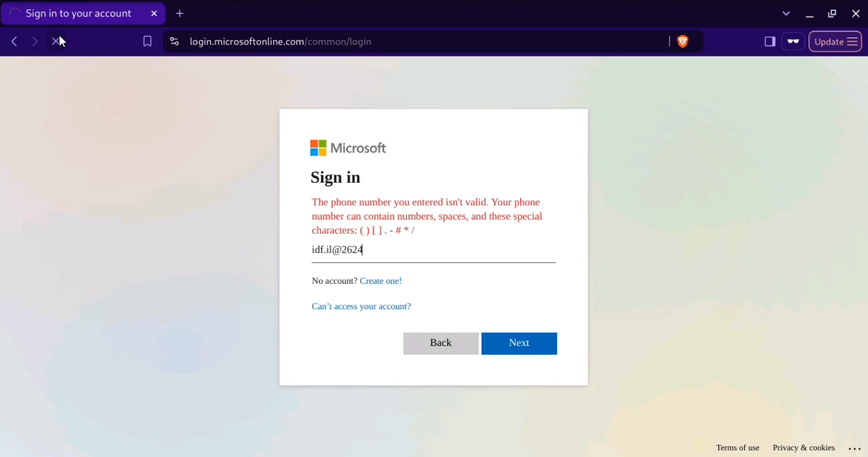Click the 'Create one!' link
The height and width of the screenshot is (457, 868).
(381, 281)
